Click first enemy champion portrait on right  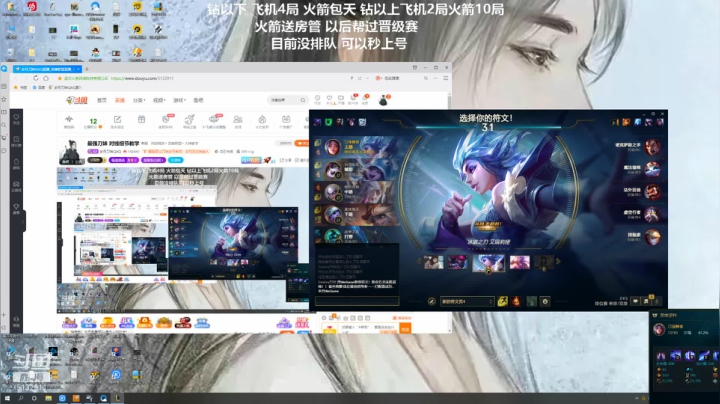652,147
